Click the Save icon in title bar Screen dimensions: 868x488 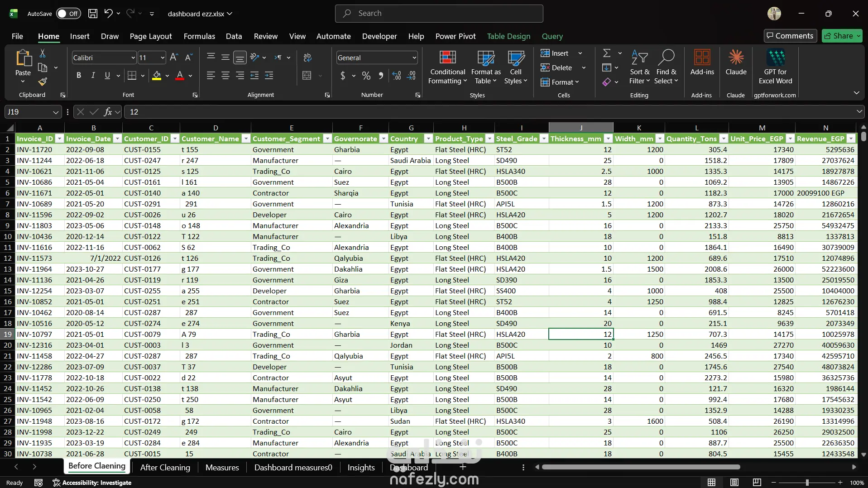tap(93, 14)
